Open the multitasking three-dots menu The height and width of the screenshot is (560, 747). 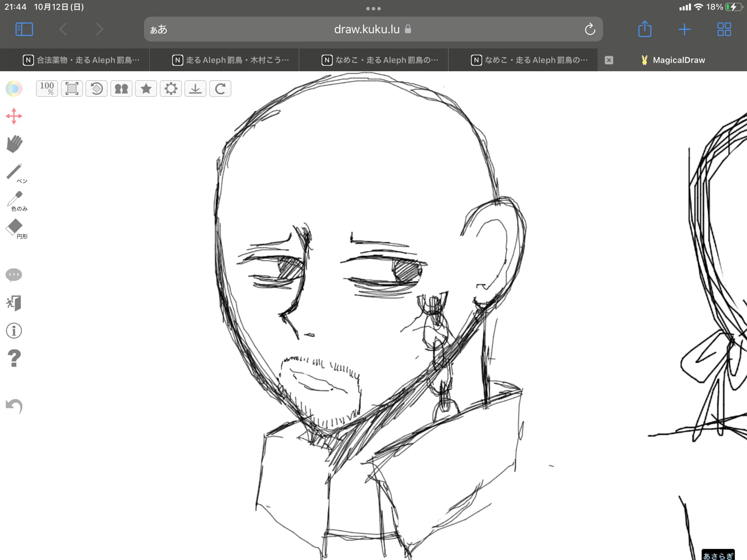point(373,8)
